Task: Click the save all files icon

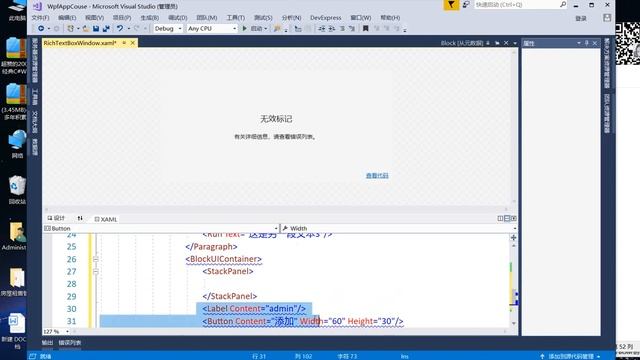Action: (x=106, y=29)
